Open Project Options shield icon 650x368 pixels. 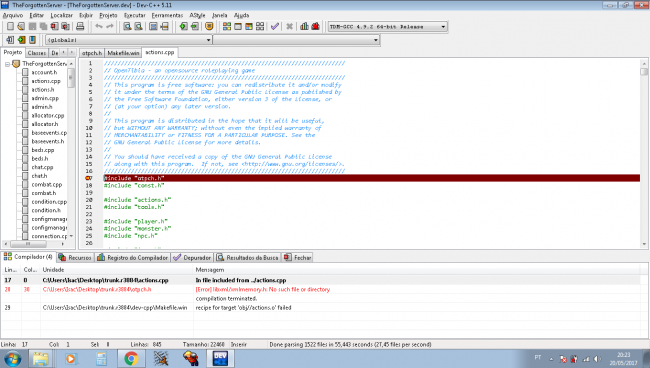[x=209, y=26]
